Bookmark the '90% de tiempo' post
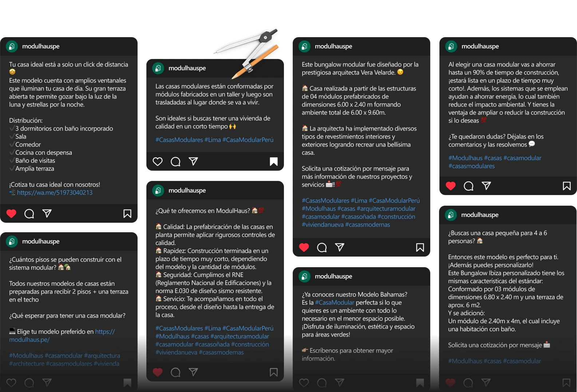Image resolution: width=577 pixels, height=392 pixels. [x=567, y=186]
